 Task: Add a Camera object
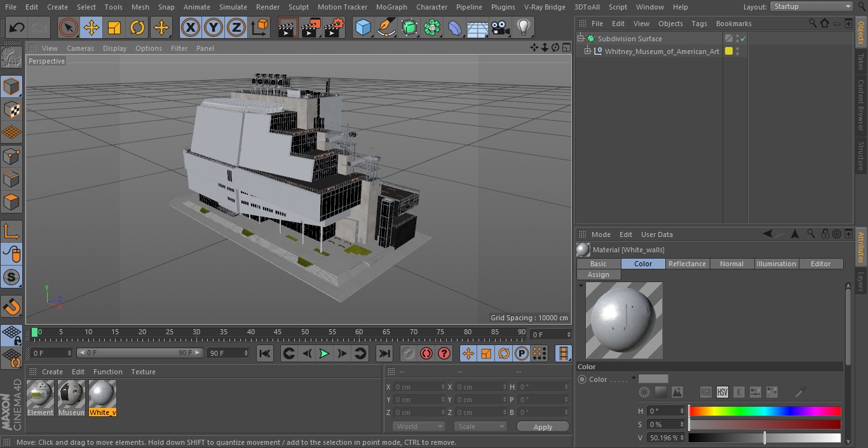click(x=501, y=27)
